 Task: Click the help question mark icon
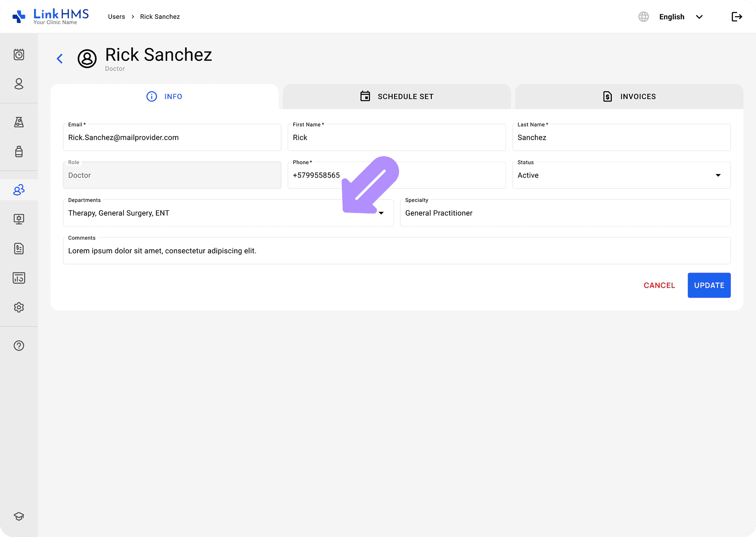pyautogui.click(x=19, y=345)
